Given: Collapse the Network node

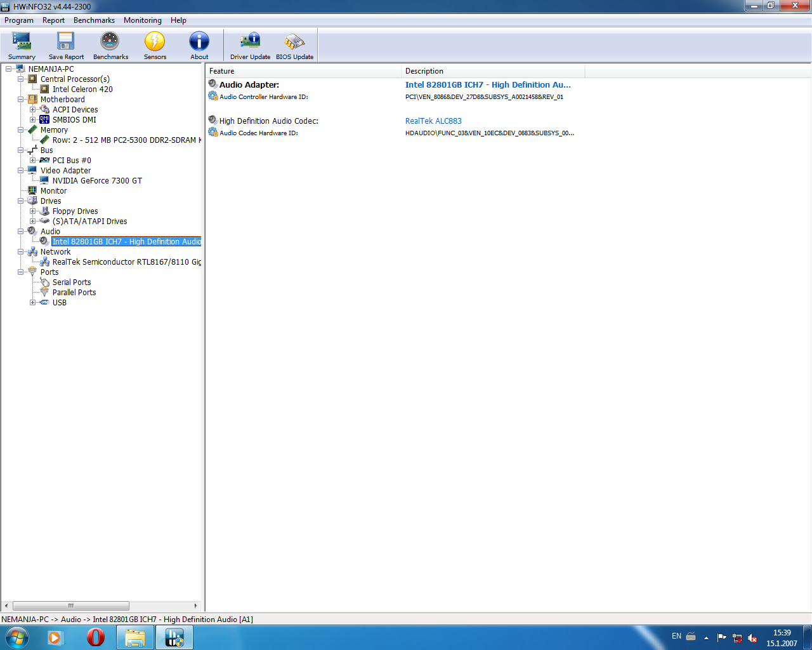Looking at the screenshot, I should pyautogui.click(x=20, y=251).
